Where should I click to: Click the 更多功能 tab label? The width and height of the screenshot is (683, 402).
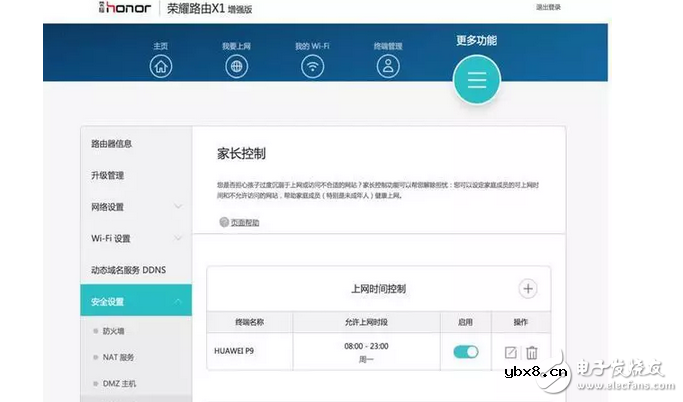click(x=477, y=41)
